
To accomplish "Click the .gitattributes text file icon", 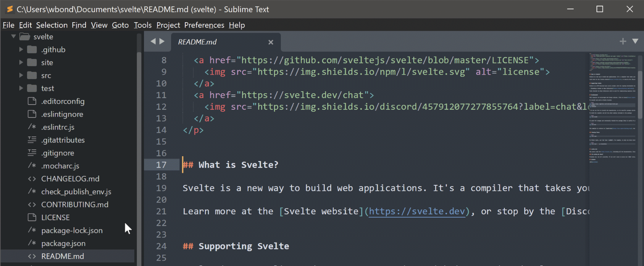I will 32,140.
